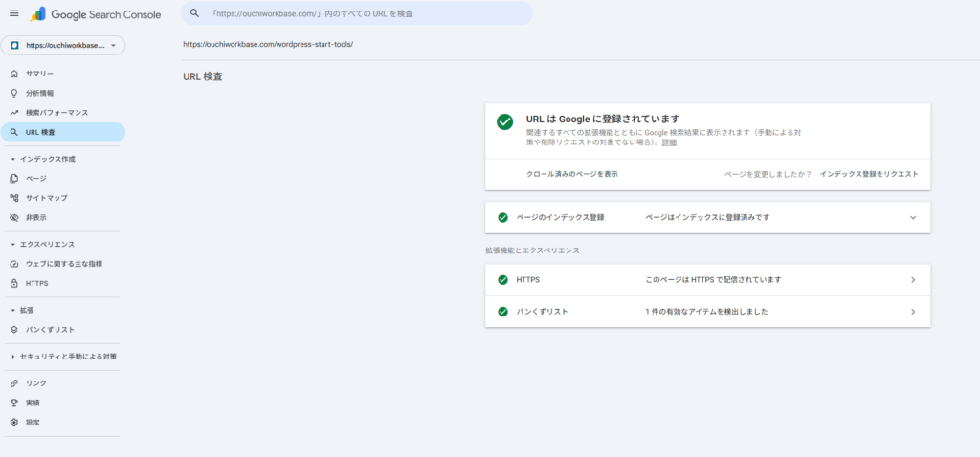Screen dimensions: 980x457
Task: Click URL は Google に登録されています heading
Action: (x=603, y=119)
